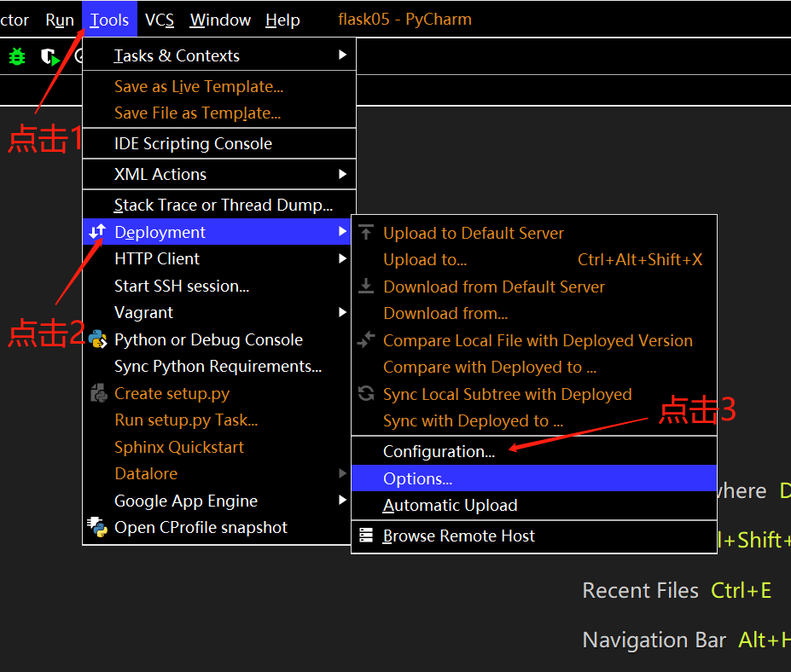Viewport: 791px width, 672px height.
Task: Select HTTP Client menu entry
Action: pos(217,258)
